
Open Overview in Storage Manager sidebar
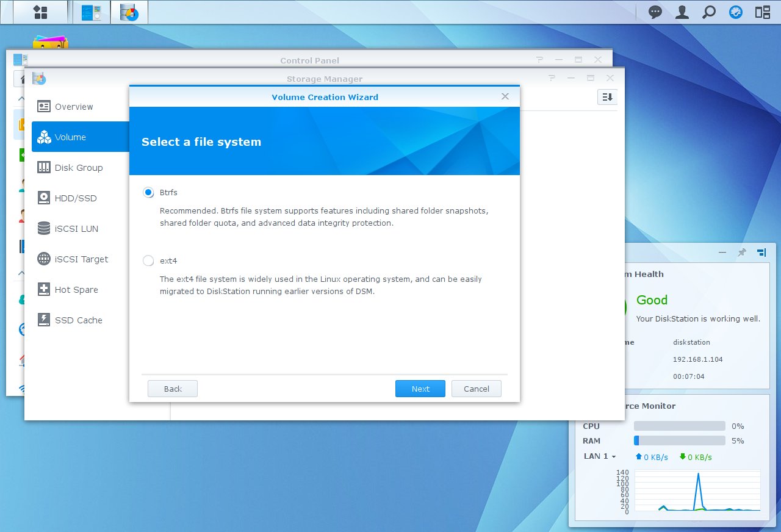click(81, 107)
